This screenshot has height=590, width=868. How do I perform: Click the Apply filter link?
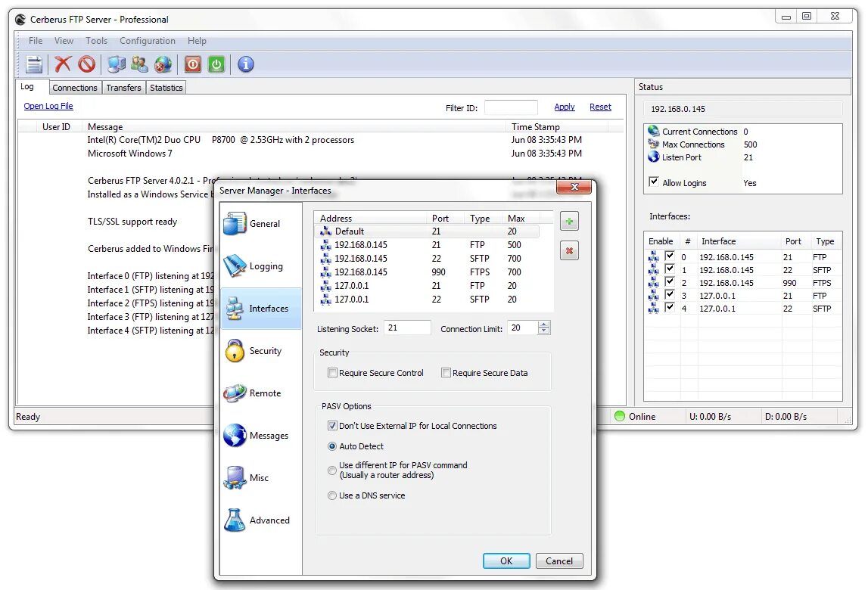click(x=564, y=107)
